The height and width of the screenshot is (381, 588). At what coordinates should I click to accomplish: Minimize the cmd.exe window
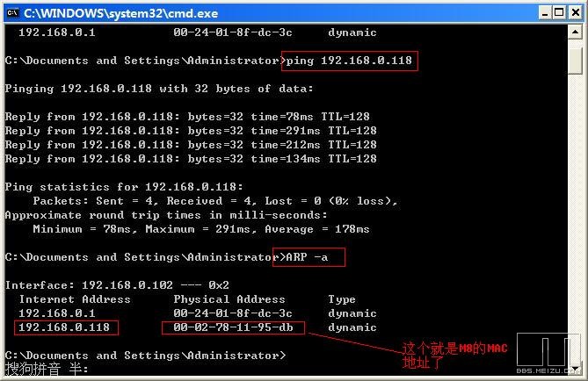[x=540, y=12]
